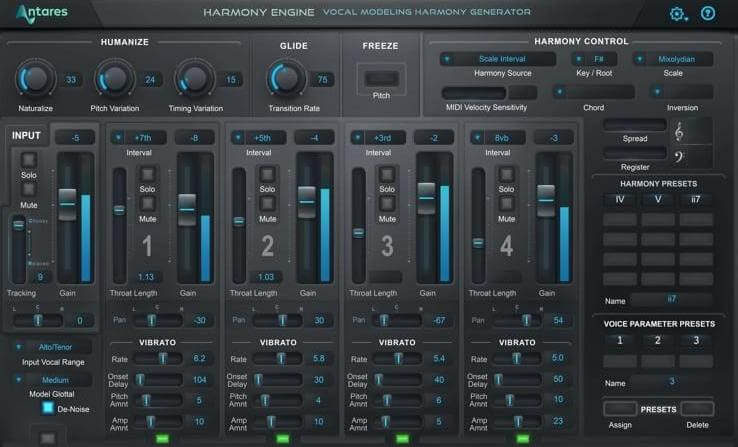Open voice 2 +5th interval dropdown
Screen dimensions: 738x447
coord(258,138)
